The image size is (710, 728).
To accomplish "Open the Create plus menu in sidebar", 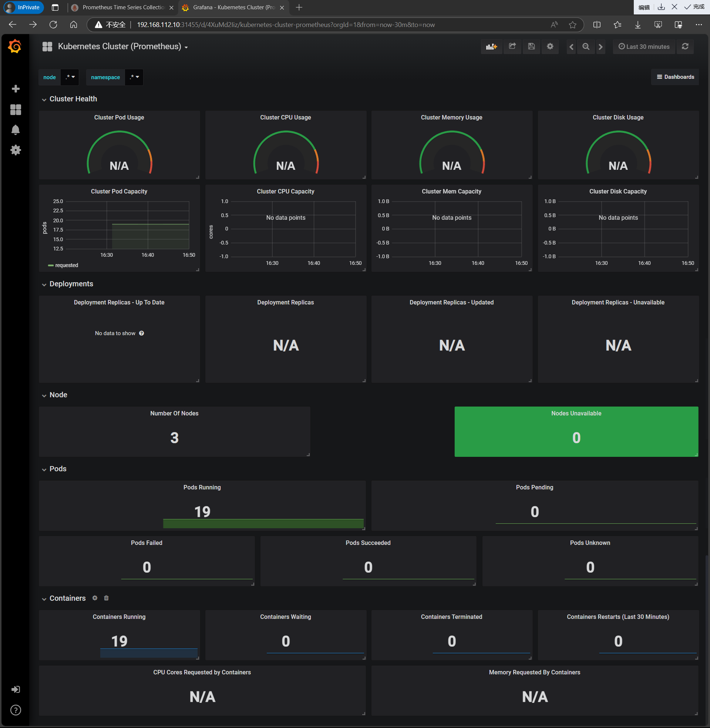I will click(15, 89).
